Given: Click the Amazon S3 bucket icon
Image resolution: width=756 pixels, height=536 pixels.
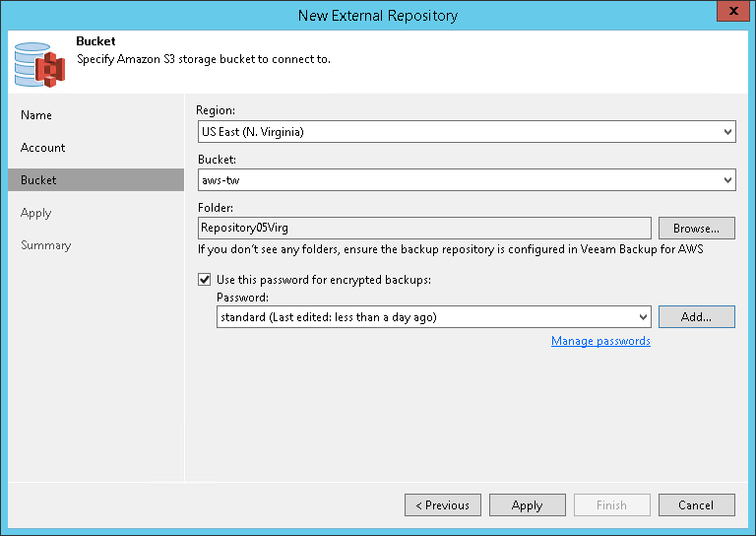Looking at the screenshot, I should click(39, 63).
